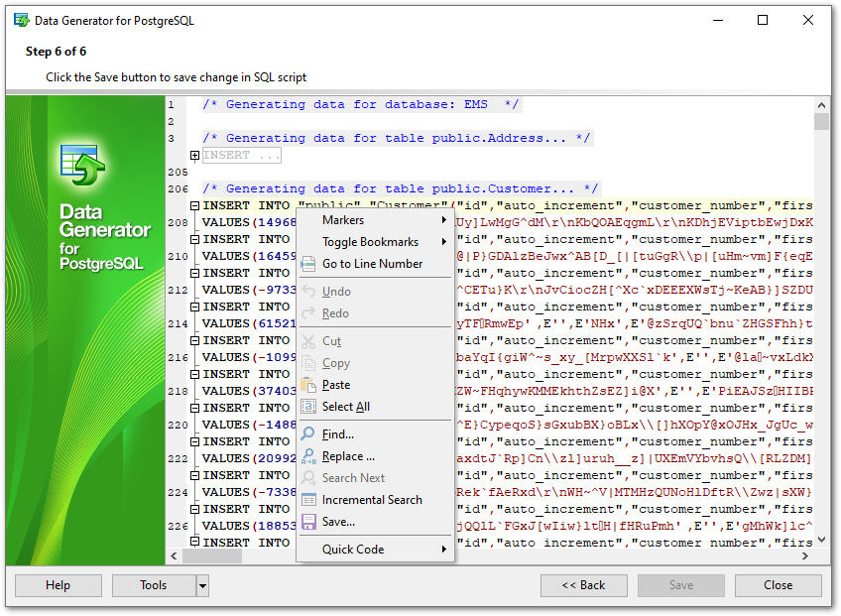Click the horizontal scroll right arrow
The image size is (841, 616).
[805, 556]
